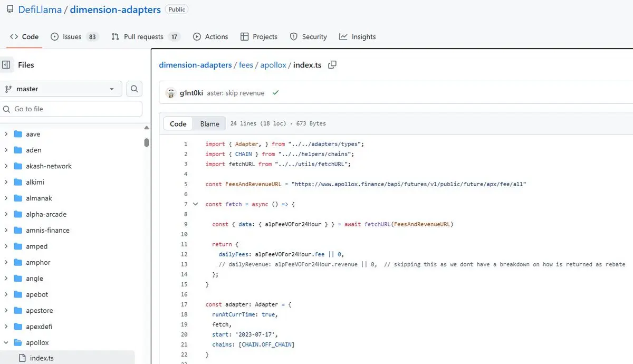Open the master branch dropdown
The image size is (633, 364).
click(x=61, y=89)
